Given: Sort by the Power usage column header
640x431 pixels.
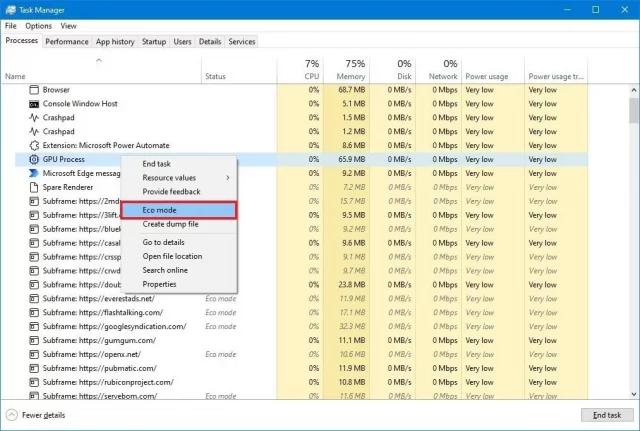Looking at the screenshot, I should [493, 71].
